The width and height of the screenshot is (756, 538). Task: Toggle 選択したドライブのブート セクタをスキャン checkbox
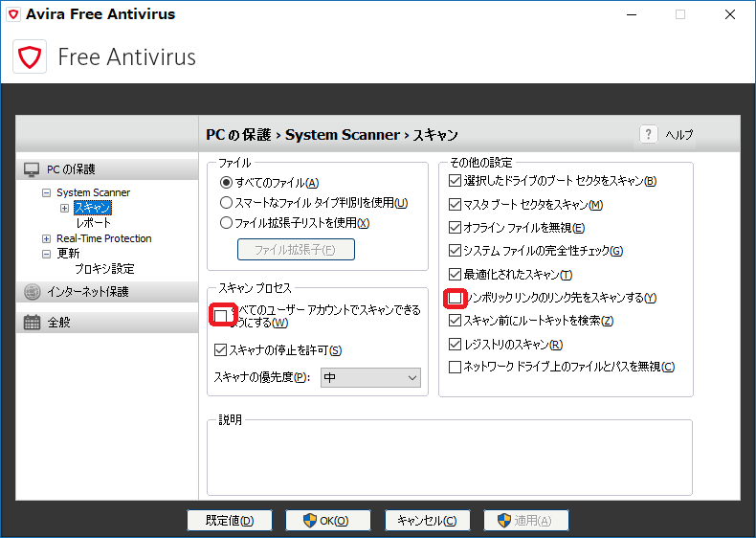455,181
